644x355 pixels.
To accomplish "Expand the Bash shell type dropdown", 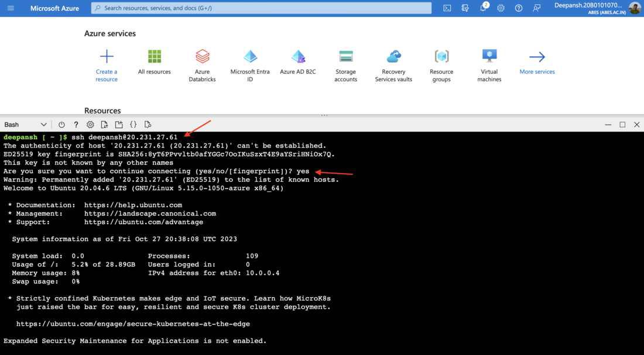I will [x=25, y=125].
